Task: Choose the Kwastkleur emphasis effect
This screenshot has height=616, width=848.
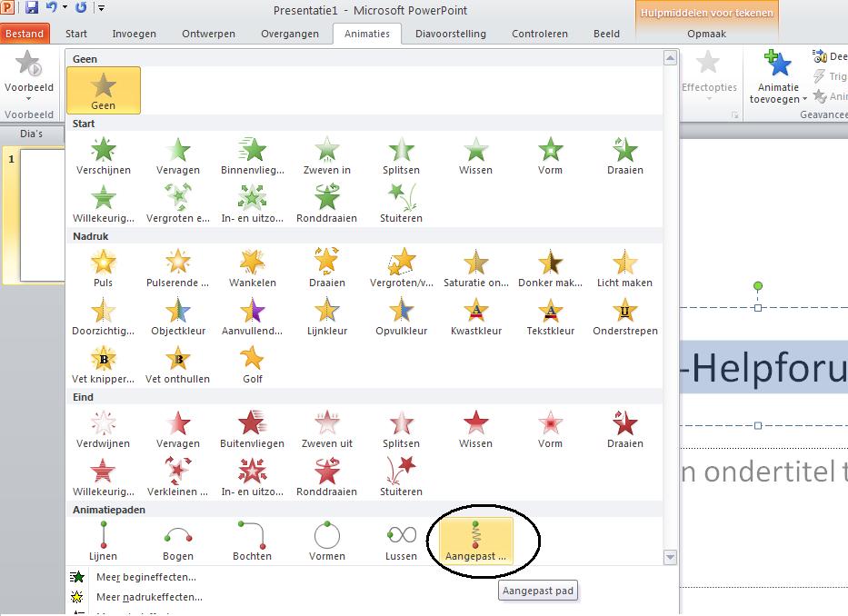Action: click(475, 316)
